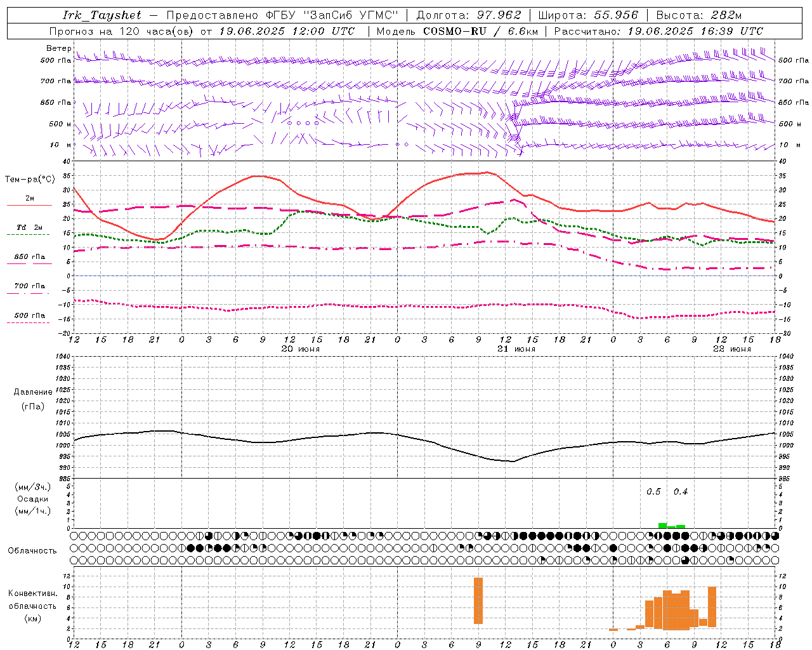Viewport: 812px width, 650px height.
Task: Click the "22 июня" date label
Action: 731,349
